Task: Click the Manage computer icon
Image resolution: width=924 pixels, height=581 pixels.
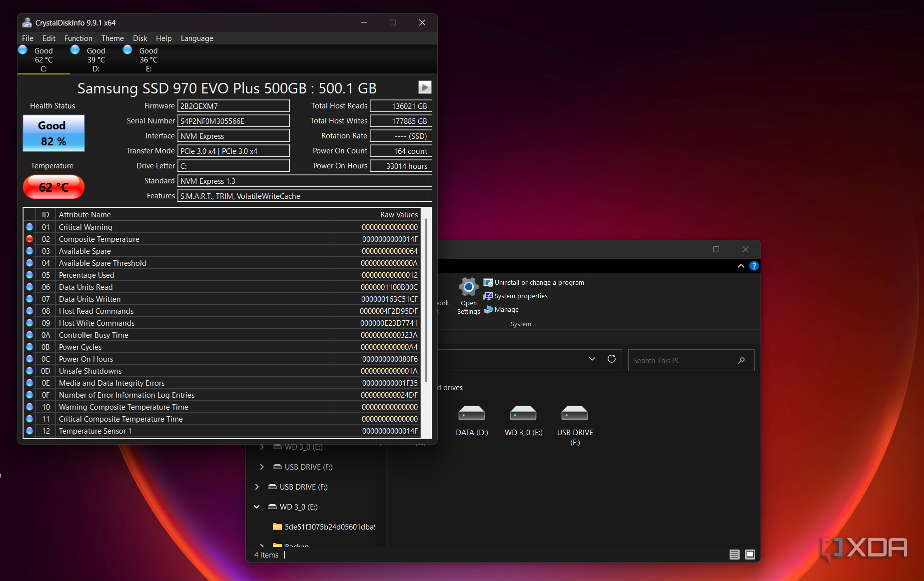Action: (488, 310)
